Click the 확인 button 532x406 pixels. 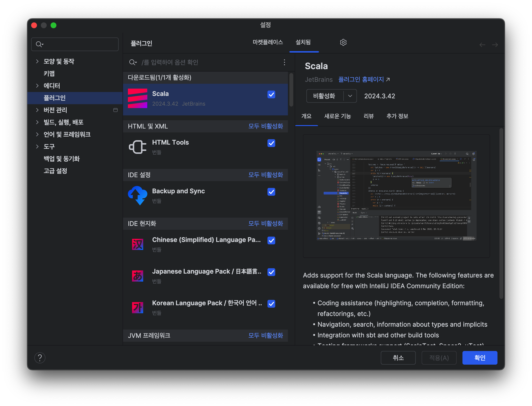479,358
